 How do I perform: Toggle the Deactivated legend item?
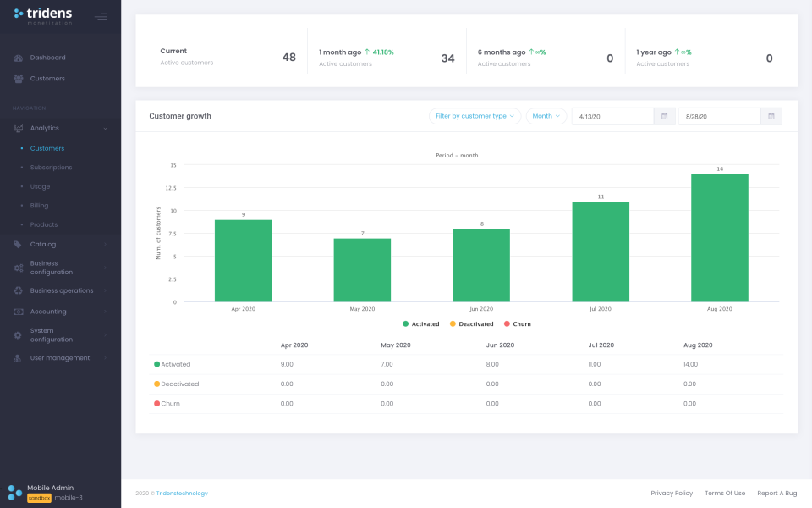[472, 323]
